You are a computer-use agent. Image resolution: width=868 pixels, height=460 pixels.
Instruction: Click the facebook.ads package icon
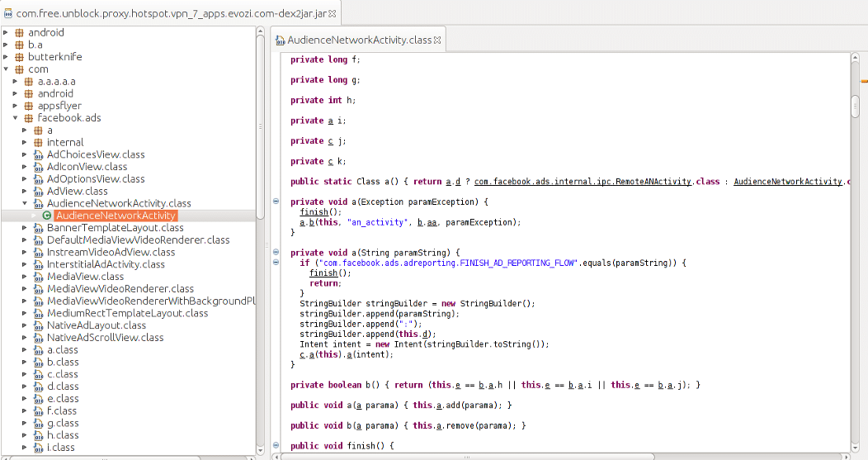(29, 118)
